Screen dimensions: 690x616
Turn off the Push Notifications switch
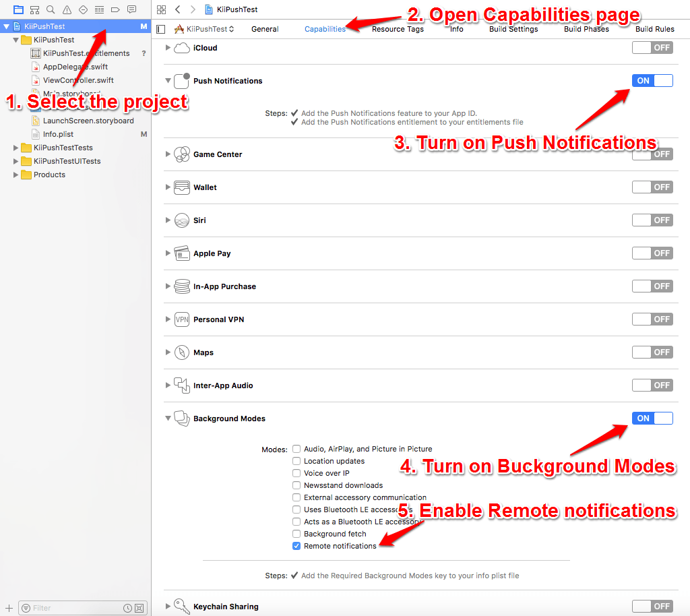point(652,80)
